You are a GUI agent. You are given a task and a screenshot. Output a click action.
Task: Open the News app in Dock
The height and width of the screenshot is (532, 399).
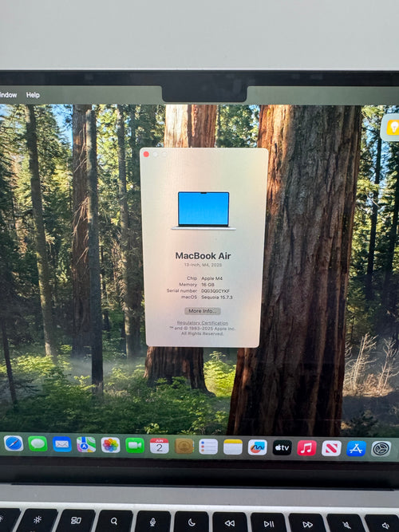tap(331, 448)
